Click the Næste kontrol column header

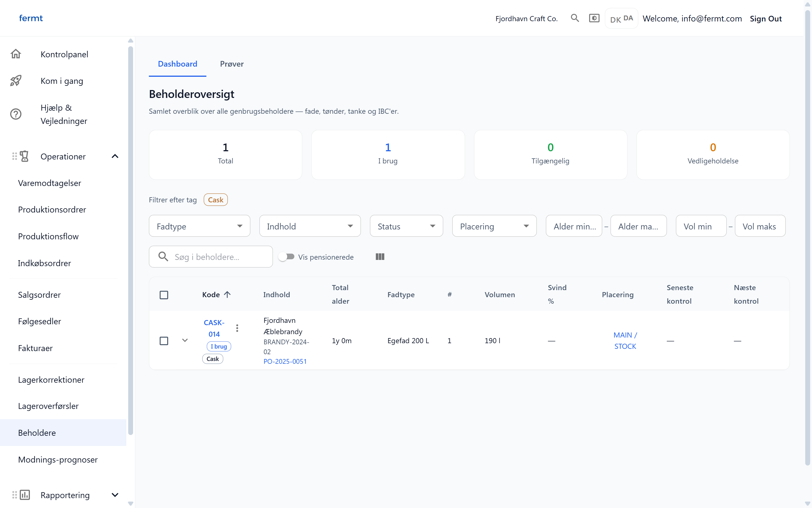click(x=746, y=294)
